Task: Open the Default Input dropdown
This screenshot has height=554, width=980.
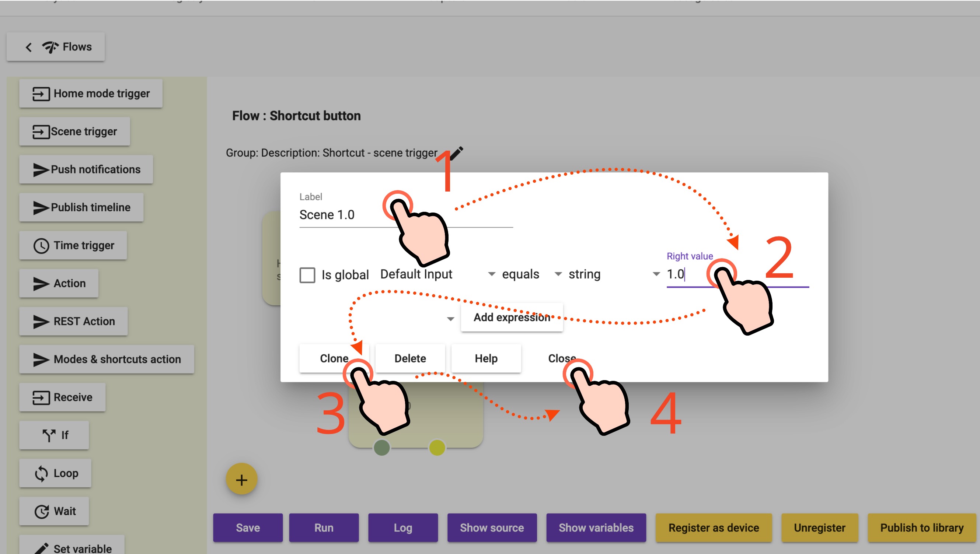Action: (438, 274)
